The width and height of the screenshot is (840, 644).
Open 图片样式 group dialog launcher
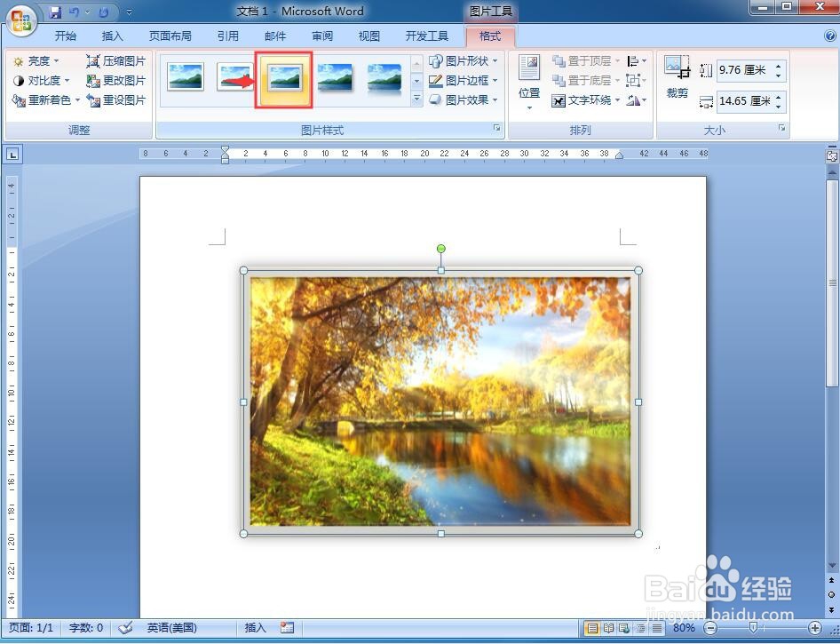(497, 128)
